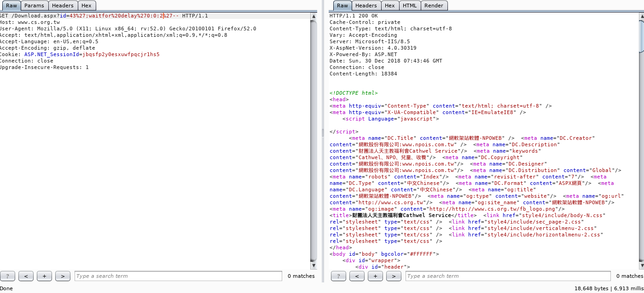Switch to the response Render tab
644x293 pixels.
[x=434, y=6]
